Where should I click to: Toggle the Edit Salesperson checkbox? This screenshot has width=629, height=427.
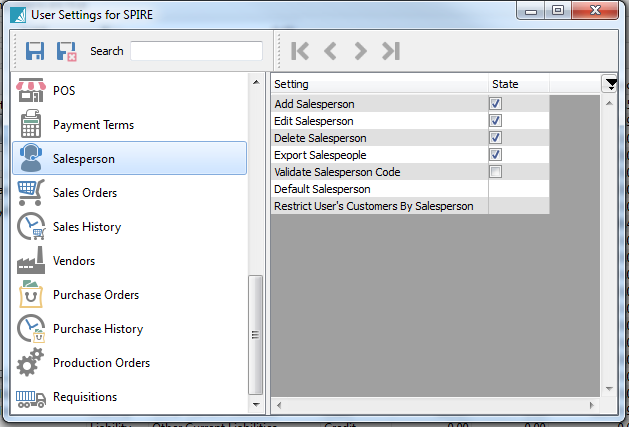pyautogui.click(x=495, y=121)
